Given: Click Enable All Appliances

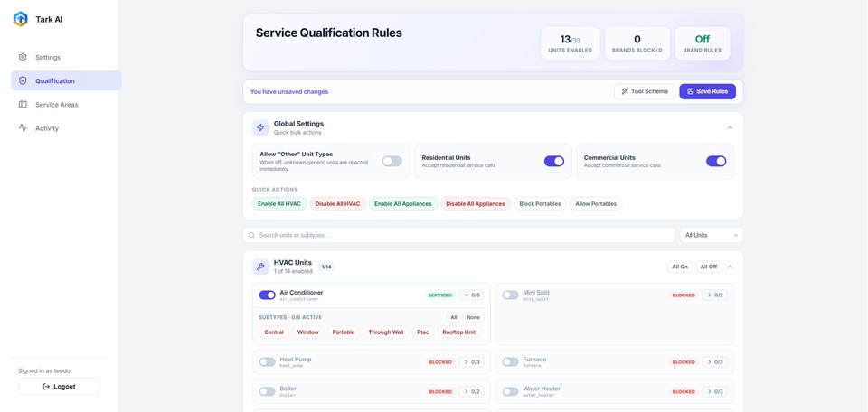Looking at the screenshot, I should (x=403, y=204).
